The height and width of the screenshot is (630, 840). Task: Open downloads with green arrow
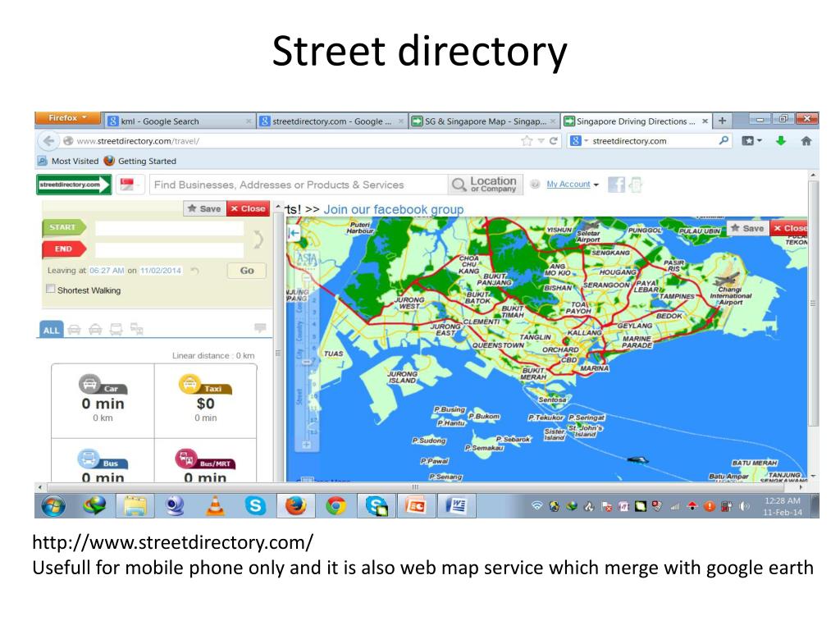(x=781, y=141)
